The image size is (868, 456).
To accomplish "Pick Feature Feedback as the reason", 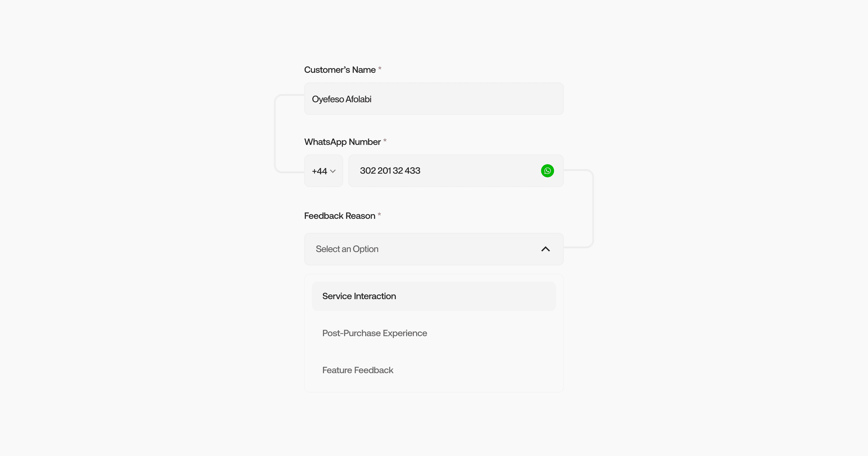I will 358,370.
